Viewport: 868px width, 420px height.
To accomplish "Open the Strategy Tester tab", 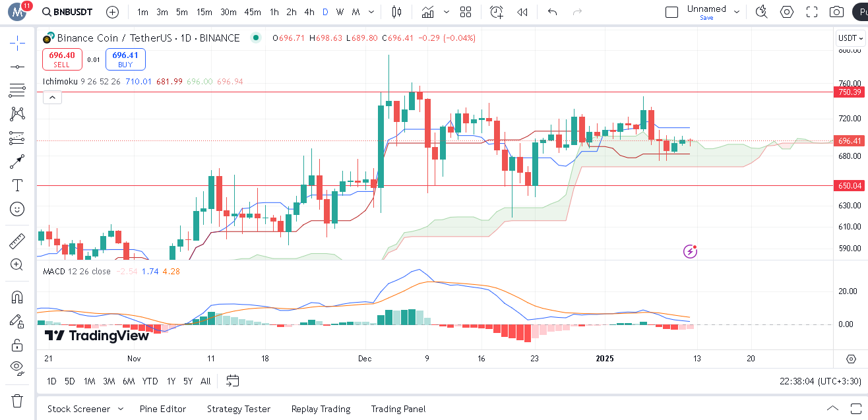I will coord(239,409).
